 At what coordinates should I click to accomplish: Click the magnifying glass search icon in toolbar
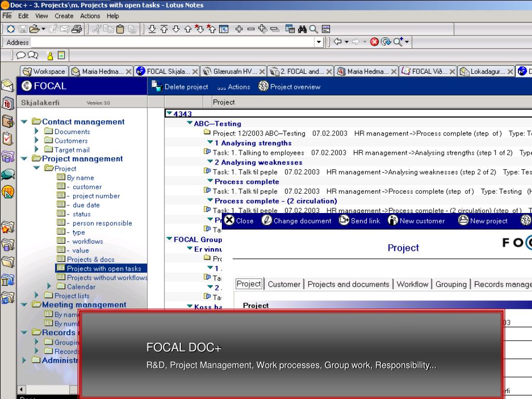[313, 29]
